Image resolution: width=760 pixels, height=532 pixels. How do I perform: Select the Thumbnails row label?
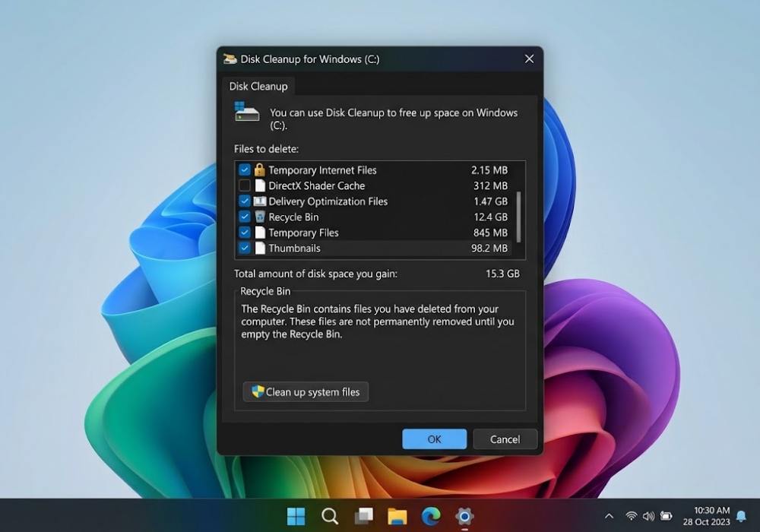tap(294, 248)
